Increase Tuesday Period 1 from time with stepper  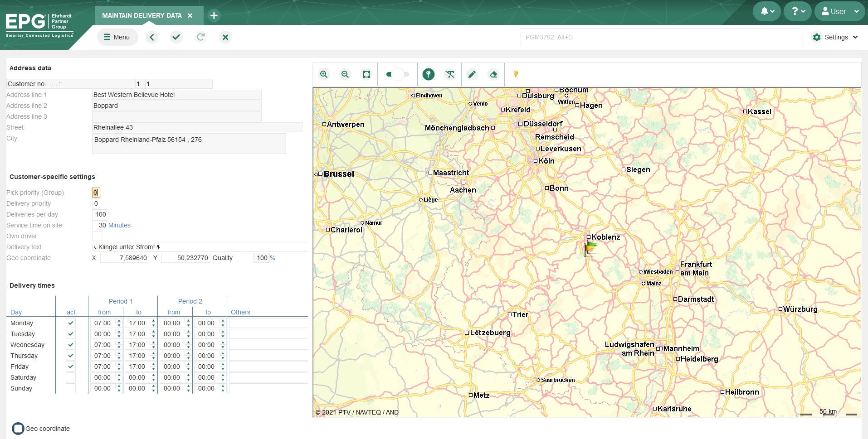coord(118,332)
